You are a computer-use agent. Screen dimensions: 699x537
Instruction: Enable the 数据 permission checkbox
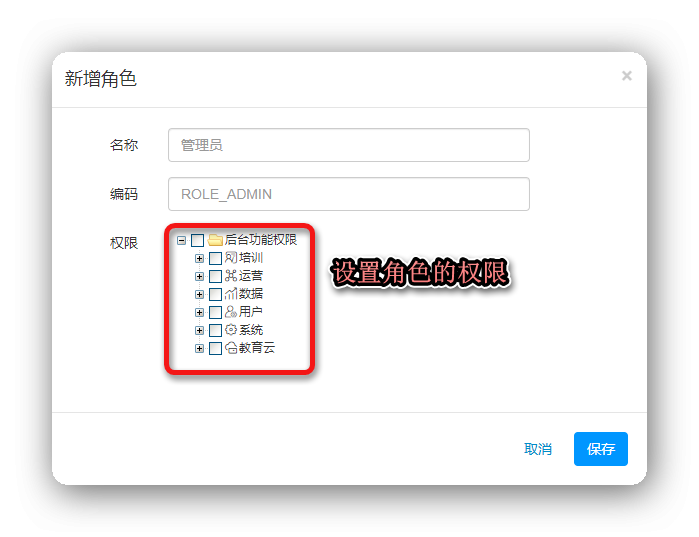coord(215,295)
